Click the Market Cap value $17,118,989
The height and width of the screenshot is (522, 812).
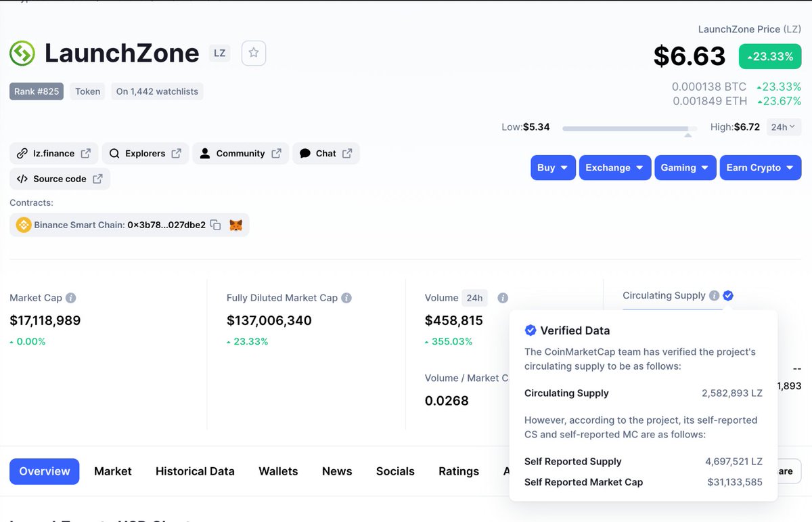click(45, 320)
